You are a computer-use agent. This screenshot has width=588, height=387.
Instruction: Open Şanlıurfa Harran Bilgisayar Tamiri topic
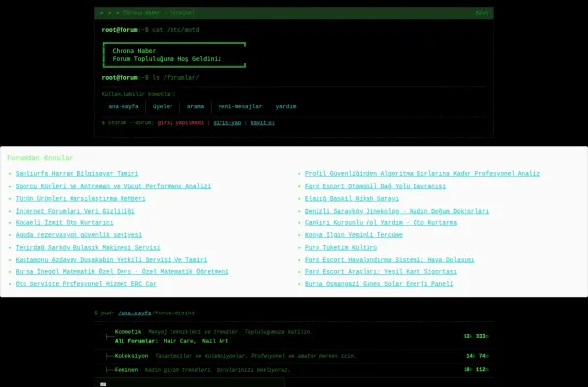(76, 174)
